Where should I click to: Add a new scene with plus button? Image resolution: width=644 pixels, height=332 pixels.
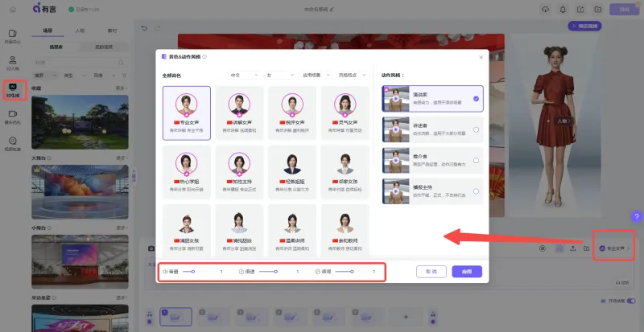tap(406, 317)
